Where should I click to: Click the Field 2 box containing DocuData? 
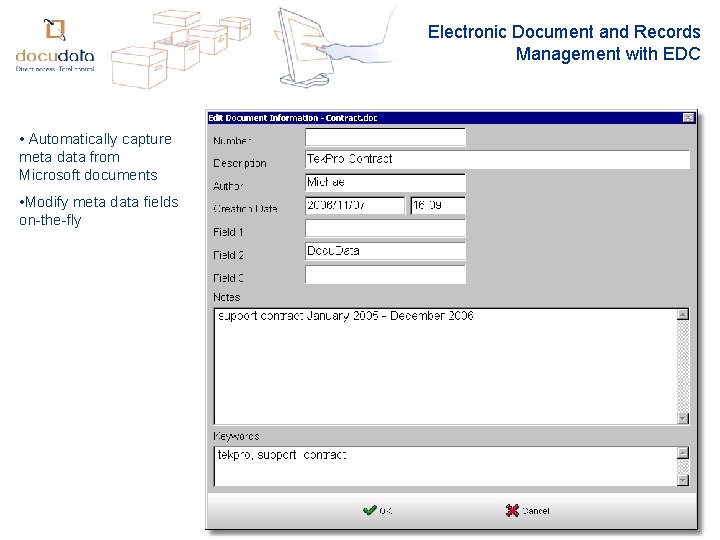[385, 251]
